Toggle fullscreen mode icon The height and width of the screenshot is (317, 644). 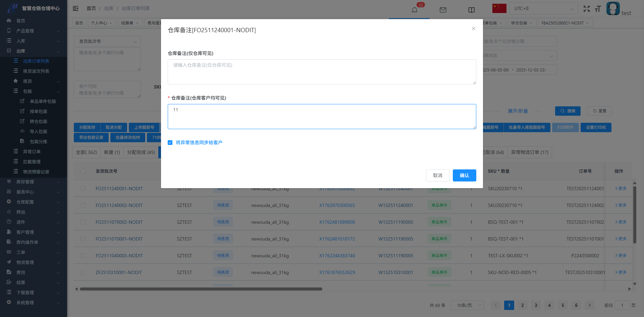[586, 9]
